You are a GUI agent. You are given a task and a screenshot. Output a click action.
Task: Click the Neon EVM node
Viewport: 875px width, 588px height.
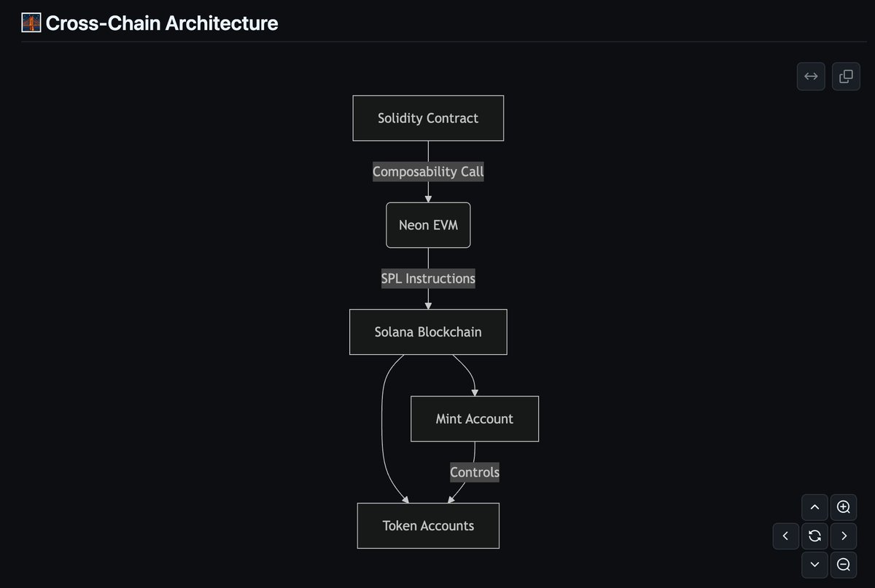point(428,225)
